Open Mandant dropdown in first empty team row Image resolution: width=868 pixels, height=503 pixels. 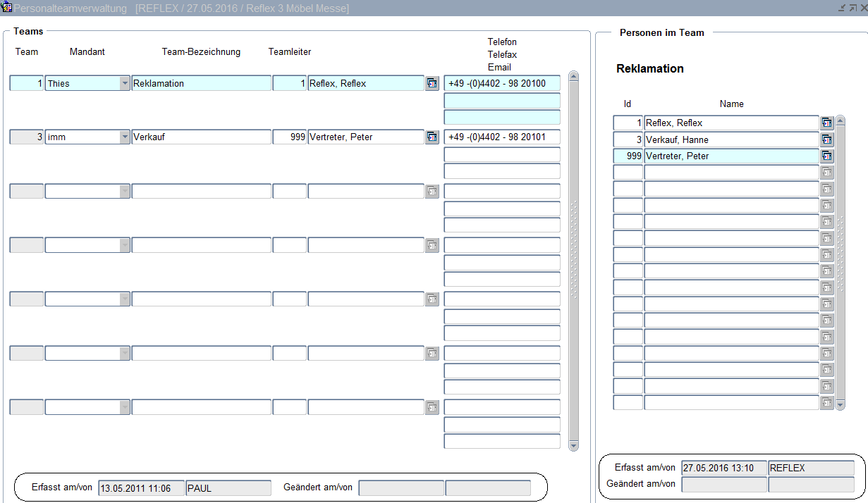tap(125, 192)
